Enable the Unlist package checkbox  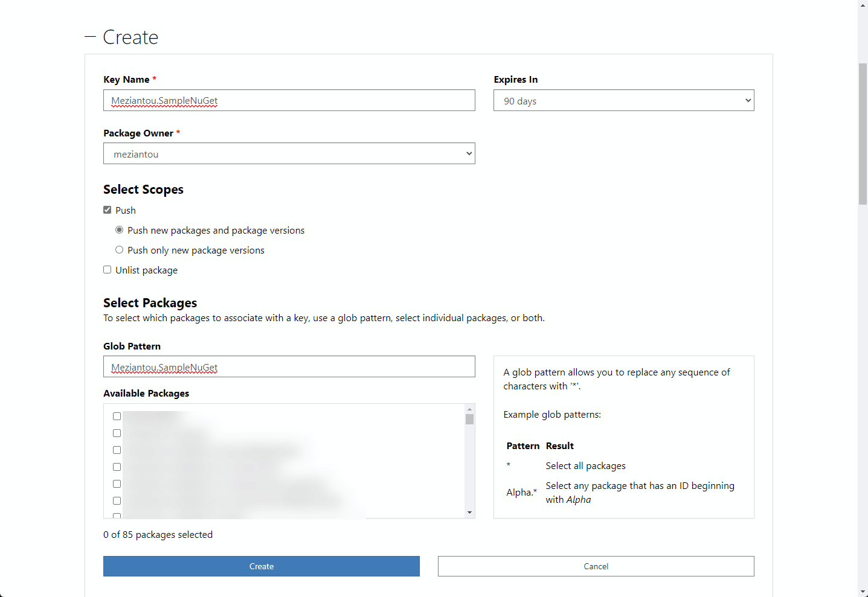click(108, 270)
